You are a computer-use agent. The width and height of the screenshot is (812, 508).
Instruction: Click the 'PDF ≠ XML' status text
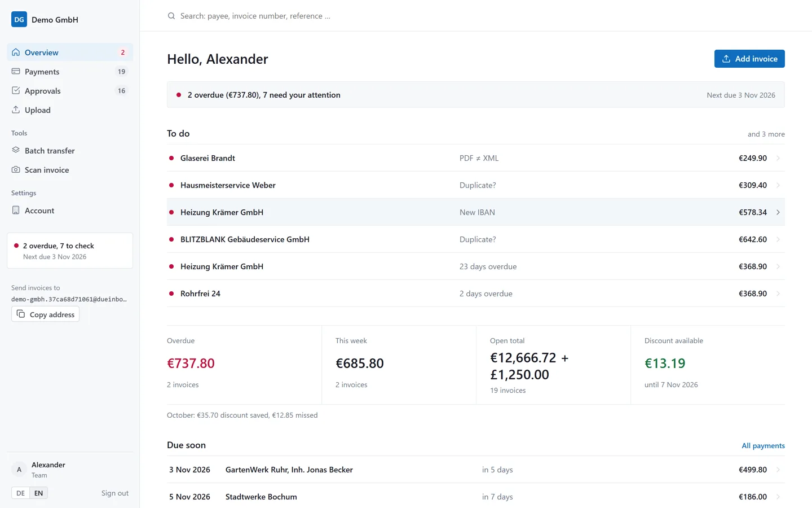click(x=479, y=158)
